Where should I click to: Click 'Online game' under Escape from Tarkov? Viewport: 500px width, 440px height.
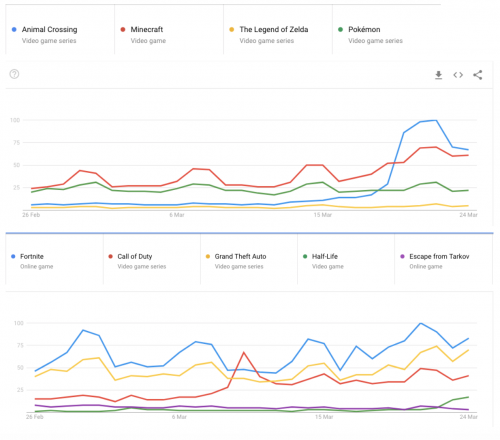426,266
